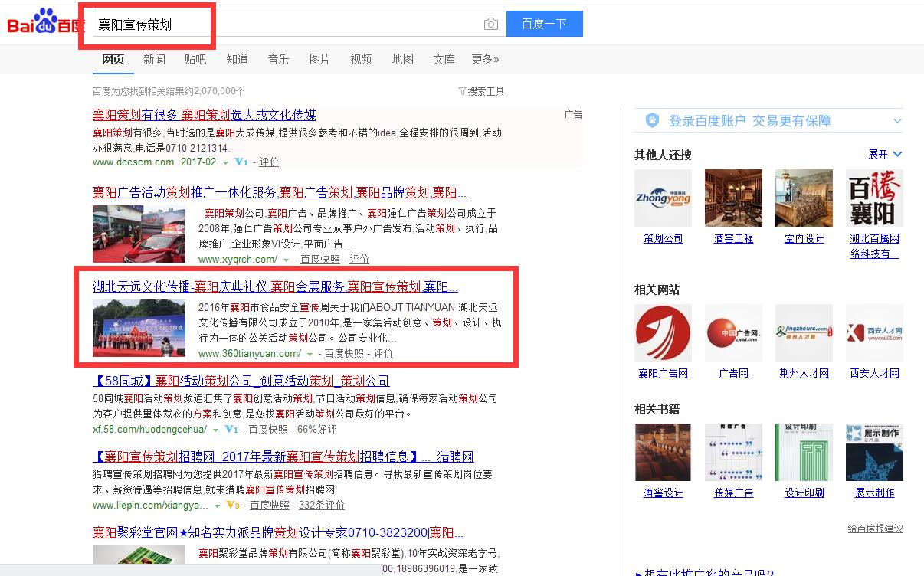This screenshot has height=576, width=924.
Task: Open 搜索工具 filter options
Action: (486, 91)
